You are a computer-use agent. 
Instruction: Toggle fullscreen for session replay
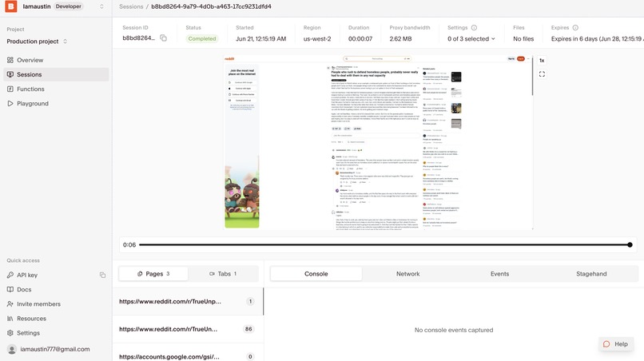(543, 74)
